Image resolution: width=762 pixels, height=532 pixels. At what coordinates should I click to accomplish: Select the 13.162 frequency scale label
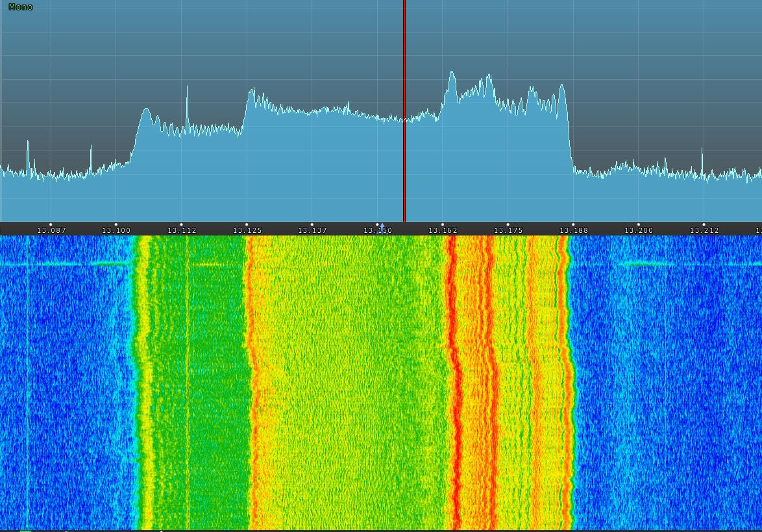443,230
